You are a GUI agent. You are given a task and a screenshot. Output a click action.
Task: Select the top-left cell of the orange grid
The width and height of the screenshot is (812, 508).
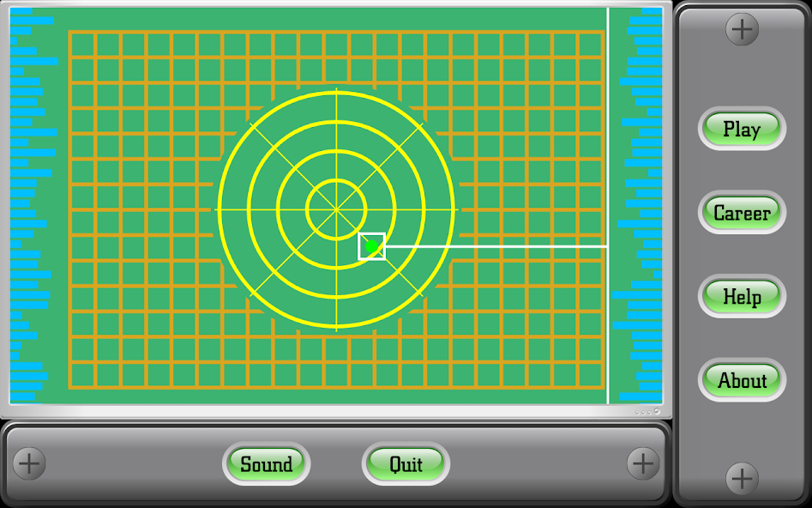point(82,45)
